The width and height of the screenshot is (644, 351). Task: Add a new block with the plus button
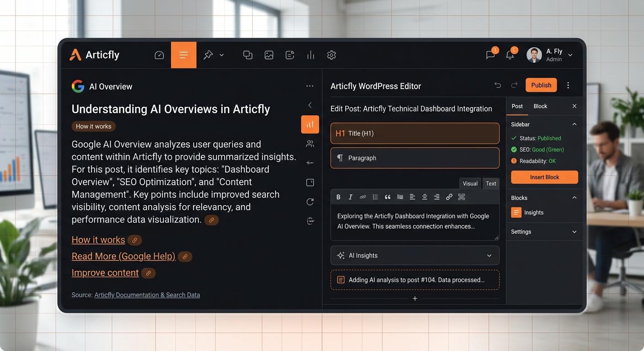[415, 298]
